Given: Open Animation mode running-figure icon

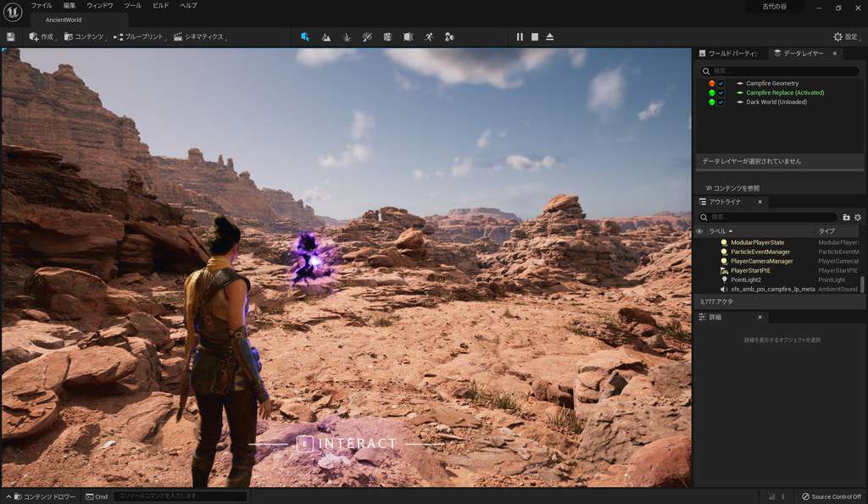Looking at the screenshot, I should point(429,37).
